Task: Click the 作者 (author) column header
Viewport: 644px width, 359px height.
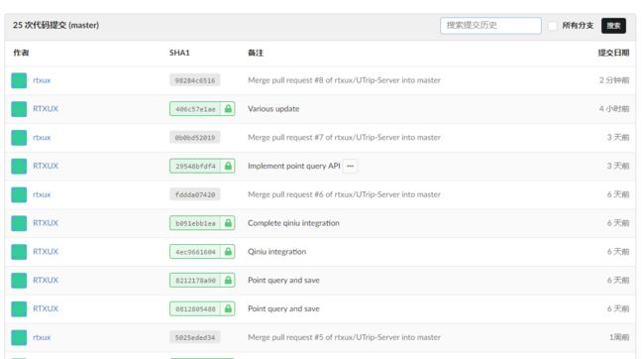Action: click(x=21, y=53)
